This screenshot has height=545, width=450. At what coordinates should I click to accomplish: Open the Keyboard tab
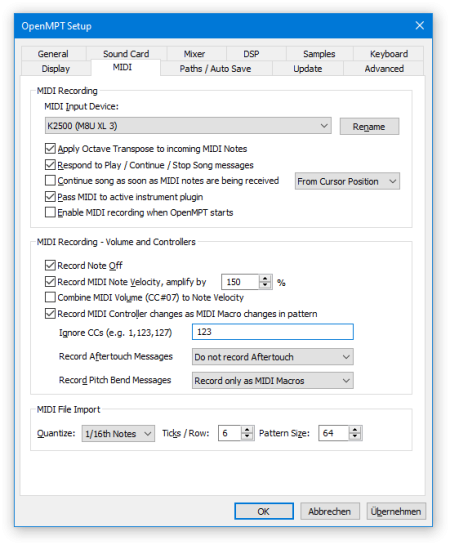point(389,54)
